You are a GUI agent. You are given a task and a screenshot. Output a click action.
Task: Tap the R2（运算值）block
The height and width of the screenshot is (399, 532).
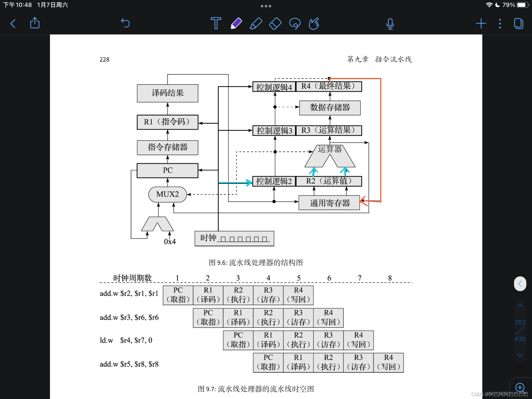coord(329,181)
